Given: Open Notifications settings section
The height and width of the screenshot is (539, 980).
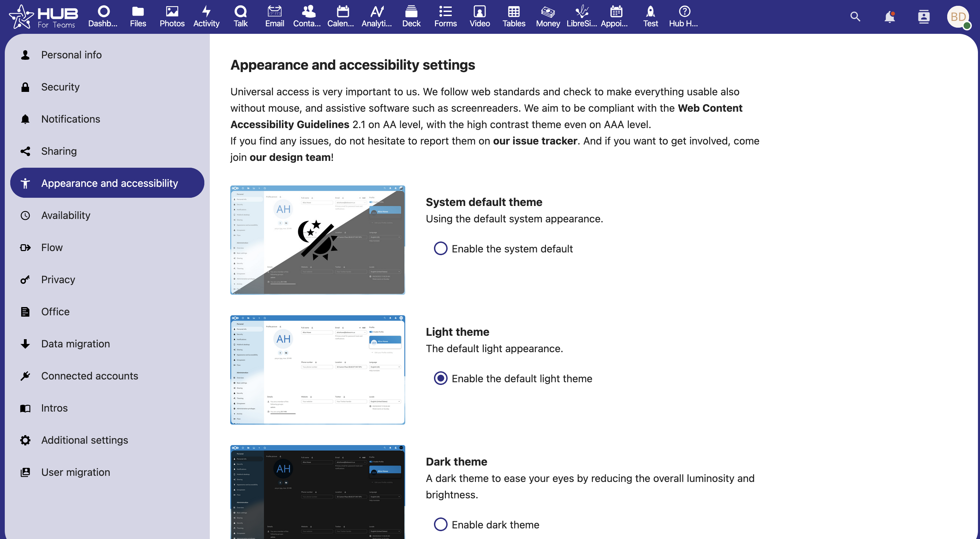Looking at the screenshot, I should pos(107,119).
